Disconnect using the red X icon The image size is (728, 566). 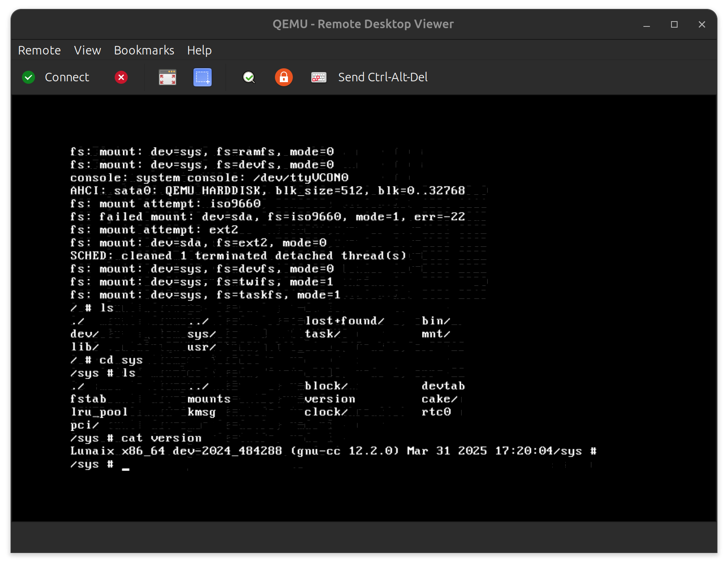121,77
